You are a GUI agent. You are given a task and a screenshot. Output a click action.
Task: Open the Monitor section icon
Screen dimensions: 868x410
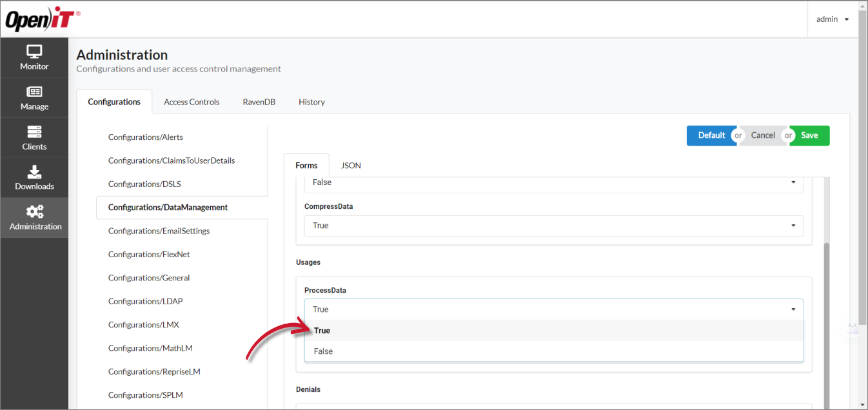tap(34, 52)
